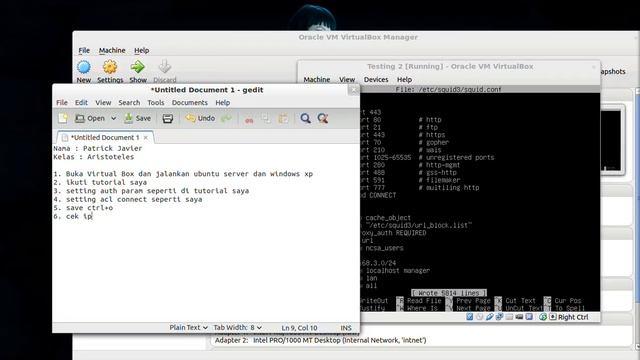Click network adapters icon in VM status bar
This screenshot has width=640, height=360.
coord(499,317)
